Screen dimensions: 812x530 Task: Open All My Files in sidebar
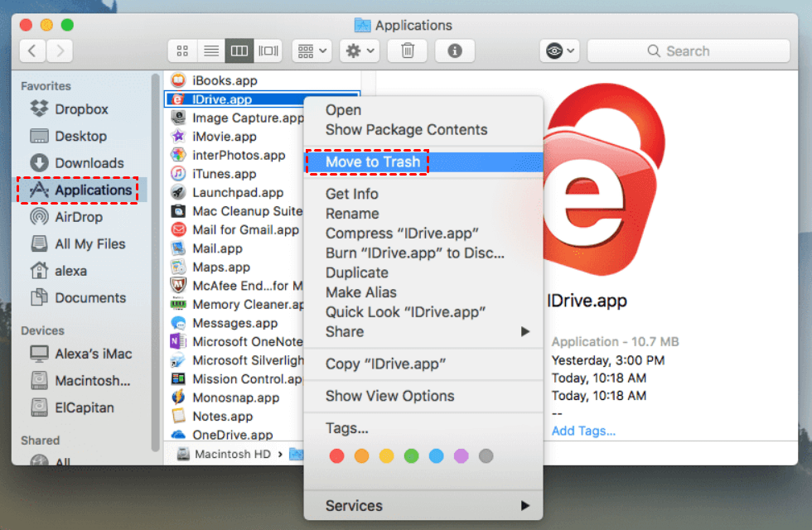pyautogui.click(x=90, y=243)
